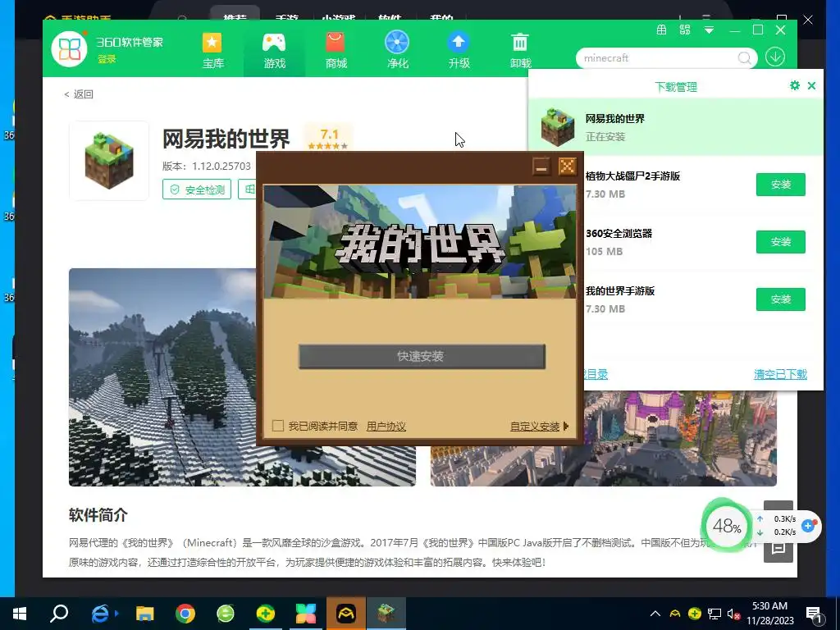Click the 版本: 1.12.0.25703 version text
Screen dimensions: 840x630
coord(206,166)
